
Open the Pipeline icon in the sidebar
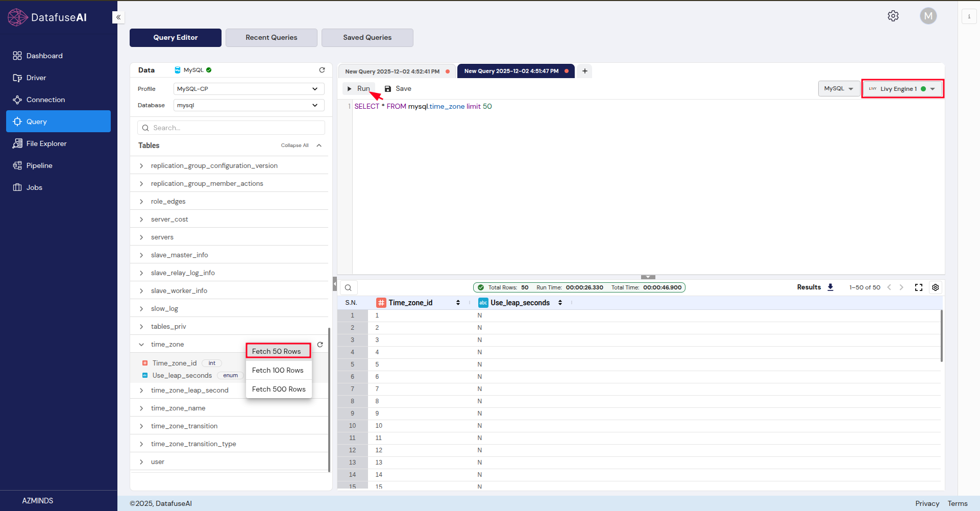pos(17,165)
